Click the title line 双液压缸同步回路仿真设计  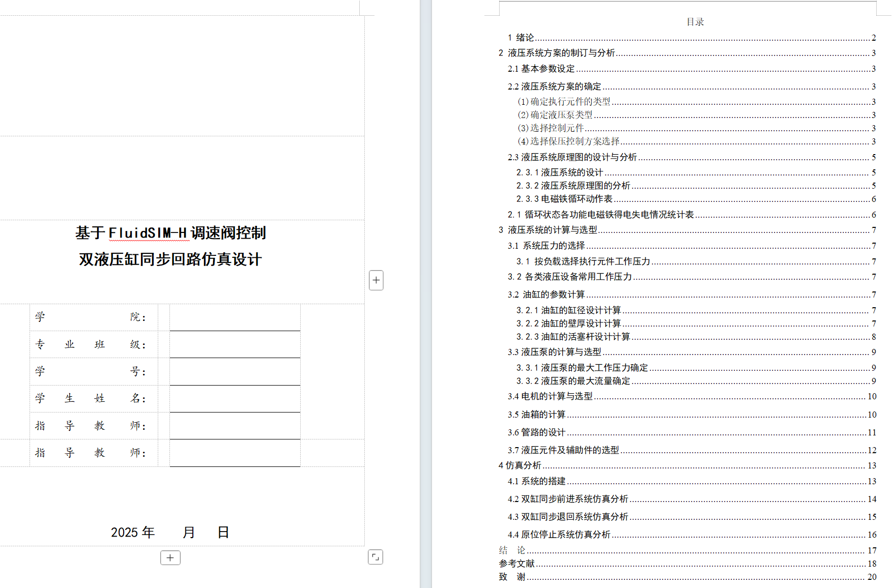[x=170, y=259]
